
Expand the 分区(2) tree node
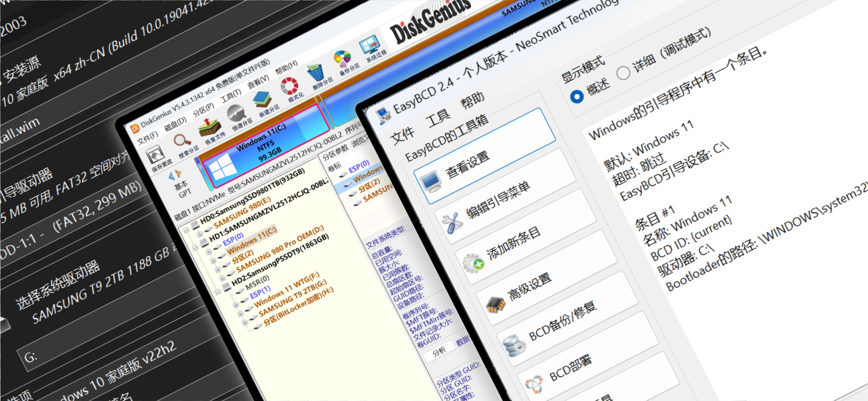(x=218, y=270)
